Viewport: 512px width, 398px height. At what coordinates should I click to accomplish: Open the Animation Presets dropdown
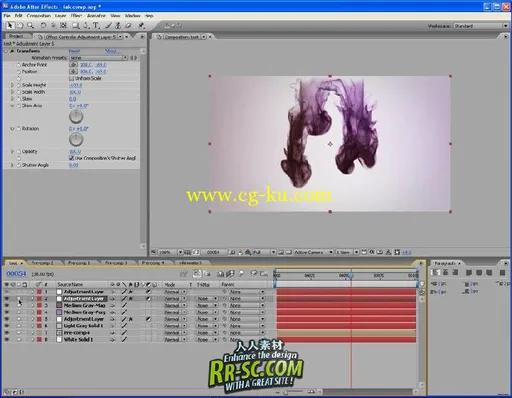click(x=98, y=58)
